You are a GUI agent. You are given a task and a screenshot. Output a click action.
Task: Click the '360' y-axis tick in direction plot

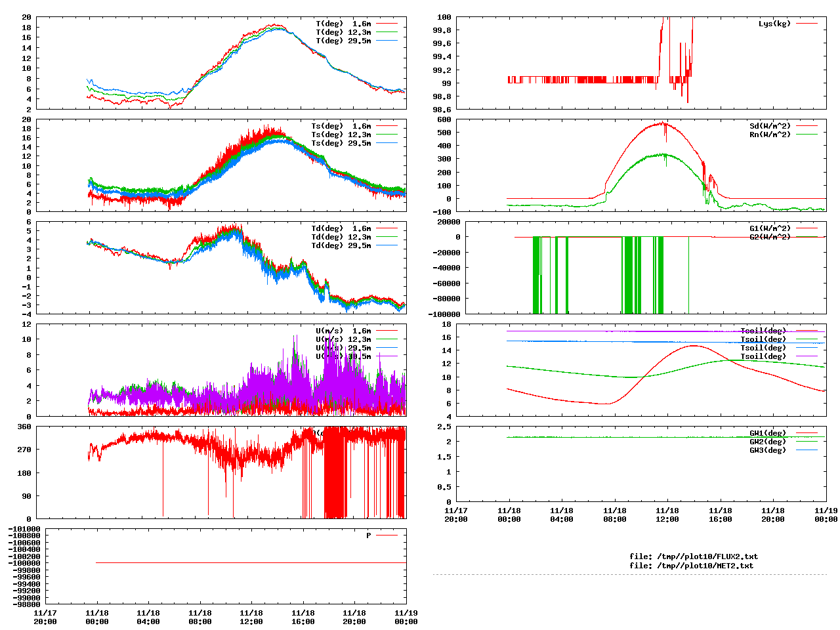click(x=24, y=427)
